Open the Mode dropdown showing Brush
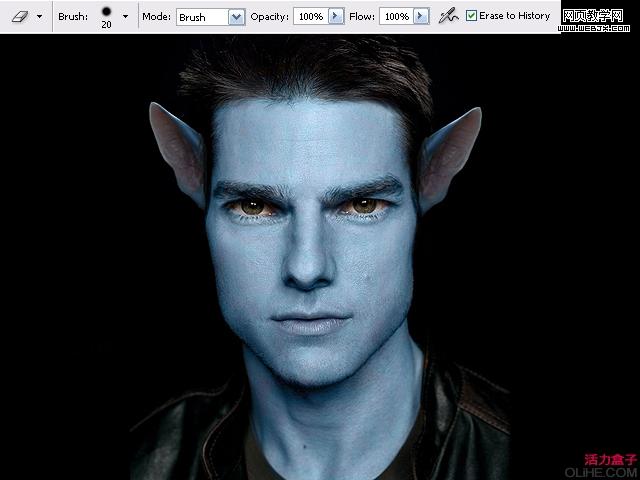Viewport: 640px width, 480px height. pos(211,17)
